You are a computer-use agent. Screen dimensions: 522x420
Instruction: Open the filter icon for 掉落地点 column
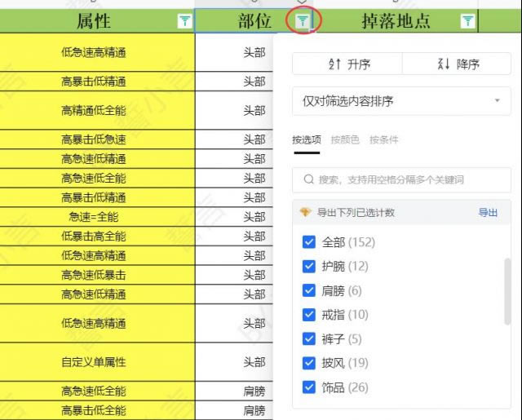(x=467, y=21)
